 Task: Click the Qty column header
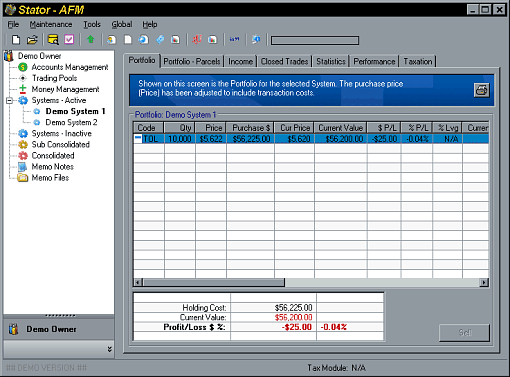click(x=180, y=128)
